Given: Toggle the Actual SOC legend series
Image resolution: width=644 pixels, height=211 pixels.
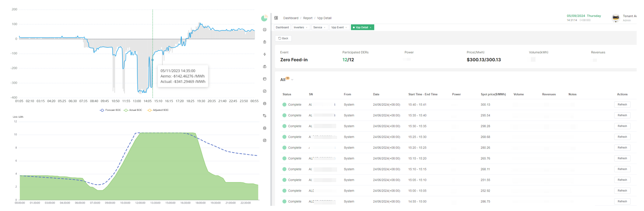Looking at the screenshot, I should click(133, 110).
